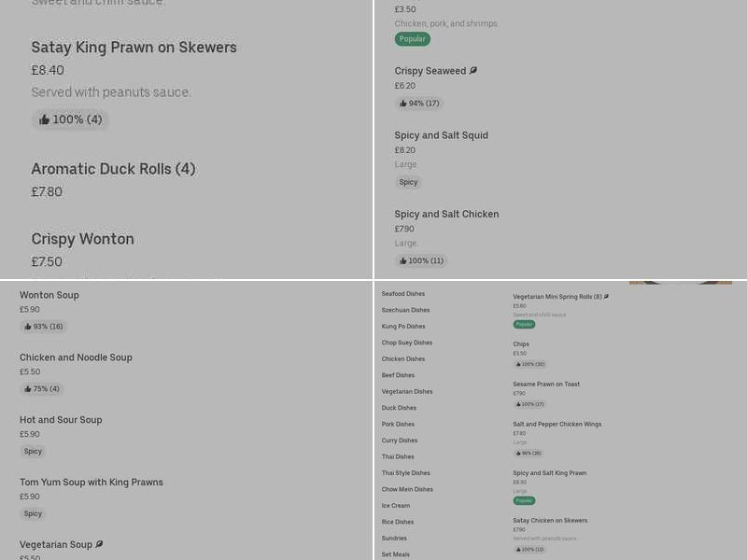Image resolution: width=747 pixels, height=560 pixels.
Task: Click the thumbs-up rating under Chips
Action: (x=529, y=364)
